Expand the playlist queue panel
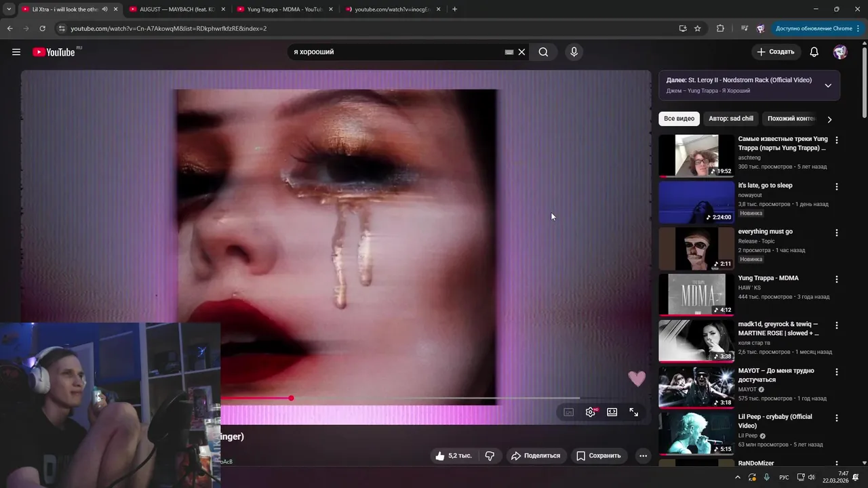868x488 pixels. click(828, 85)
